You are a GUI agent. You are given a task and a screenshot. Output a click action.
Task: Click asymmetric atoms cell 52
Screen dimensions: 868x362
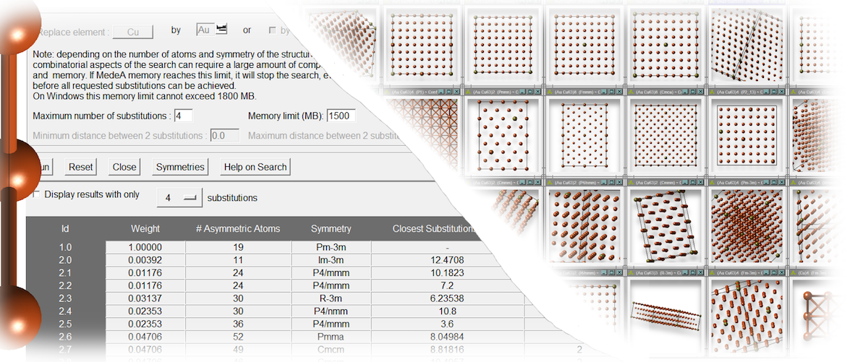tap(238, 336)
